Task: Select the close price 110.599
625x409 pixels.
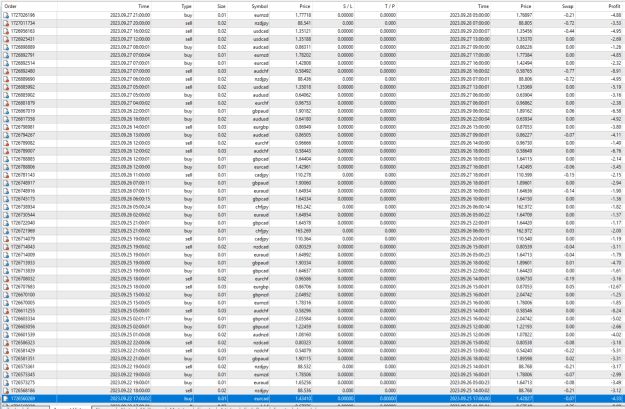Action: (x=523, y=175)
